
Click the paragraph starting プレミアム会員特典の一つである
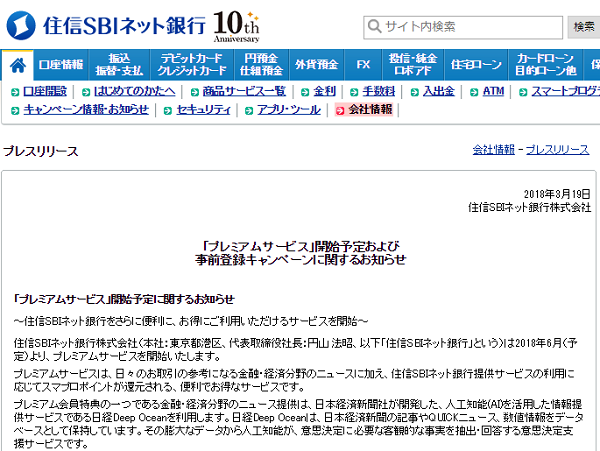[298, 424]
